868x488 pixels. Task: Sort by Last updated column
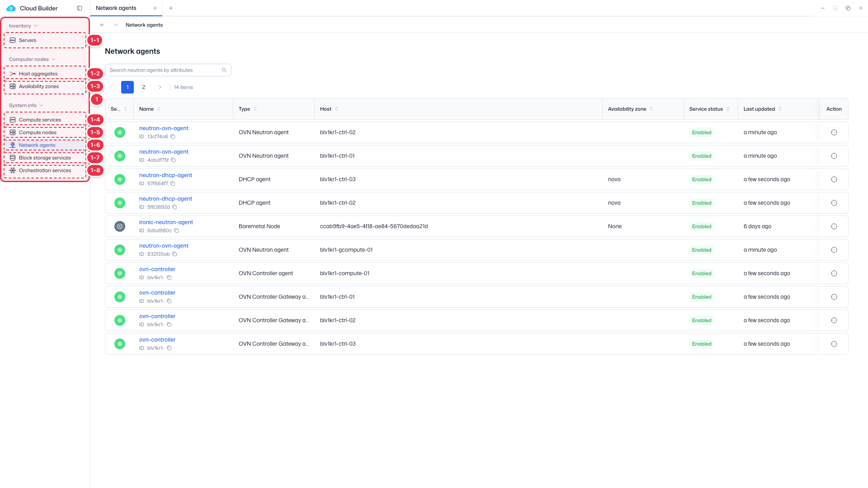point(780,109)
